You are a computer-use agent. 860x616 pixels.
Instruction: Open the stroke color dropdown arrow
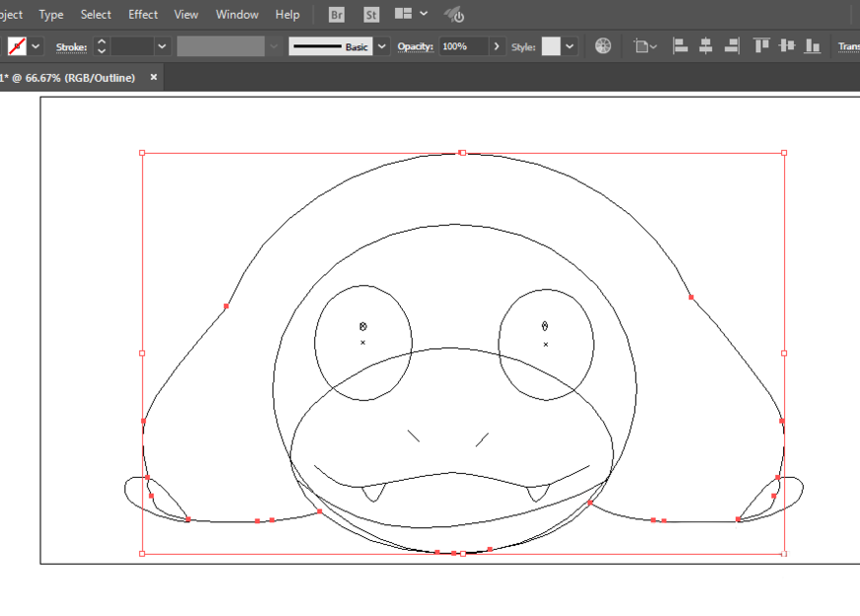click(37, 46)
